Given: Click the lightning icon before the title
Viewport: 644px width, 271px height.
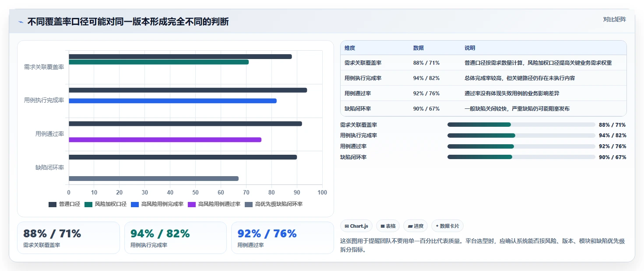Looking at the screenshot, I should coord(21,22).
